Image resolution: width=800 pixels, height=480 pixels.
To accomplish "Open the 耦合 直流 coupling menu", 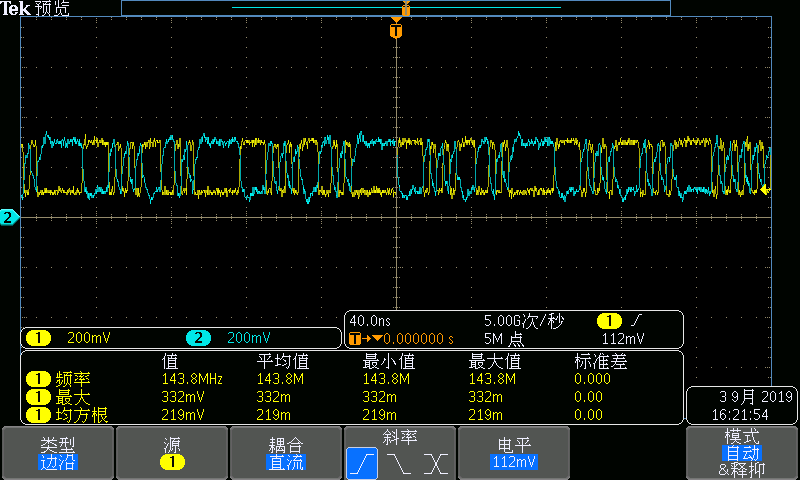I will click(x=286, y=453).
